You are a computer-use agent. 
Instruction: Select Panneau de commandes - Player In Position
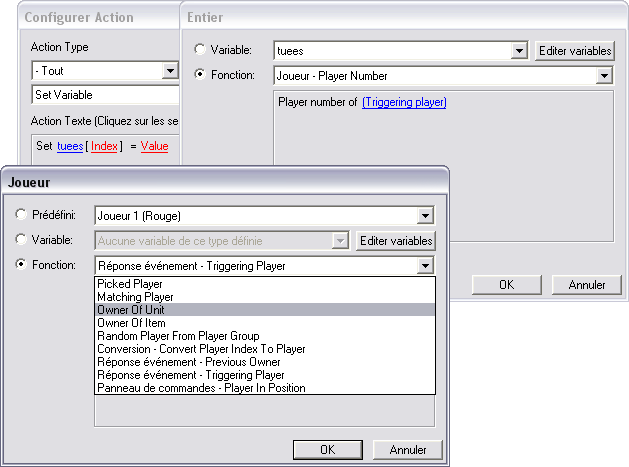coord(201,388)
